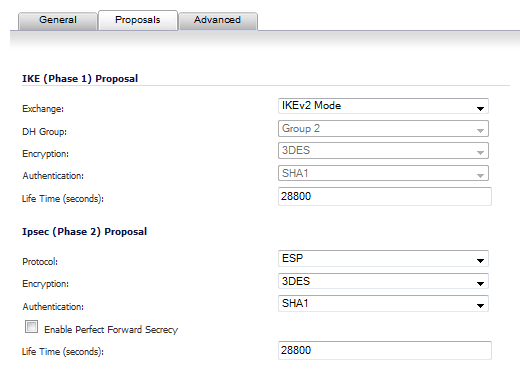Click Phase 2 Authentication dropdown arrow
The width and height of the screenshot is (520, 369).
480,306
